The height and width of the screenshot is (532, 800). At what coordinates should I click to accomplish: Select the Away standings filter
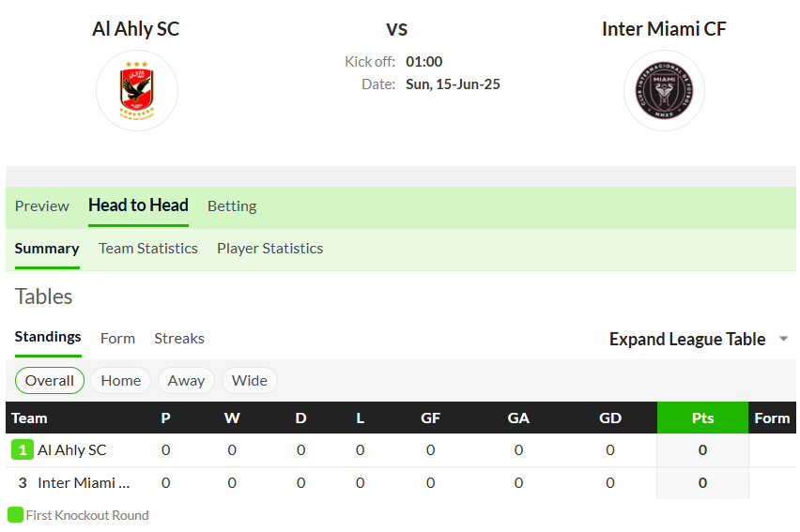[186, 381]
